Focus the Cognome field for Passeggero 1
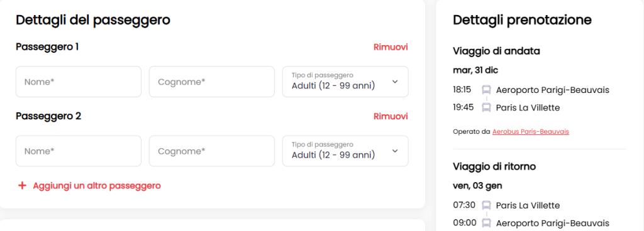 [212, 82]
